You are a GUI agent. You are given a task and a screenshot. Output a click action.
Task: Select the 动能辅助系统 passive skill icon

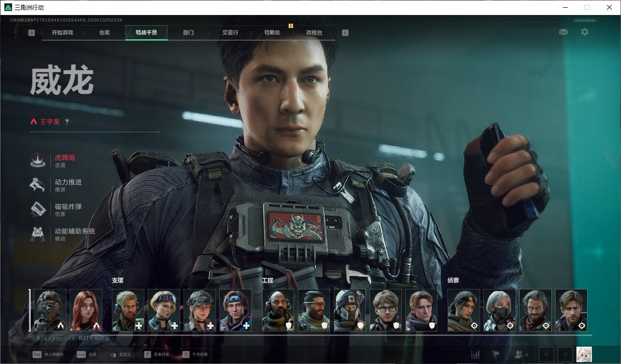tap(38, 234)
